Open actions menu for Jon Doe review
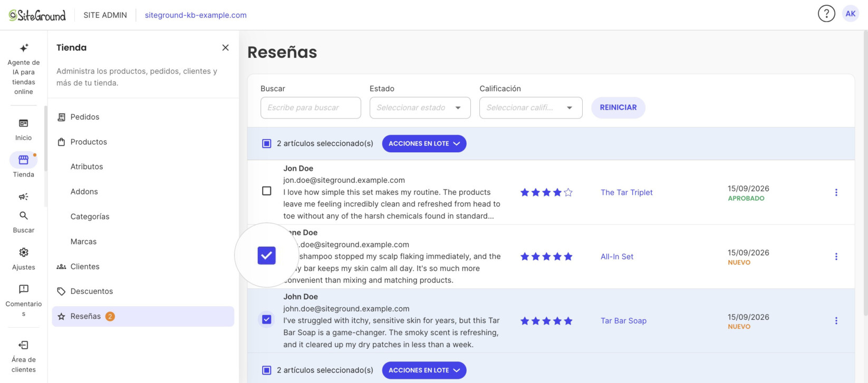The width and height of the screenshot is (868, 383). 836,192
